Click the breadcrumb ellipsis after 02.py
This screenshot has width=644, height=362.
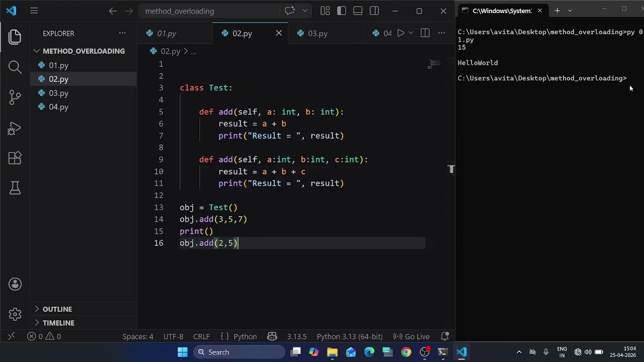193,51
